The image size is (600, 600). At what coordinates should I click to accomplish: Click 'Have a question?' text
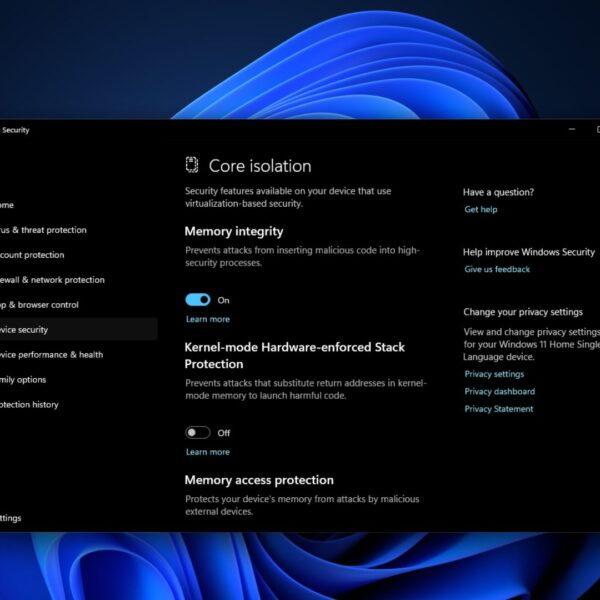[498, 192]
